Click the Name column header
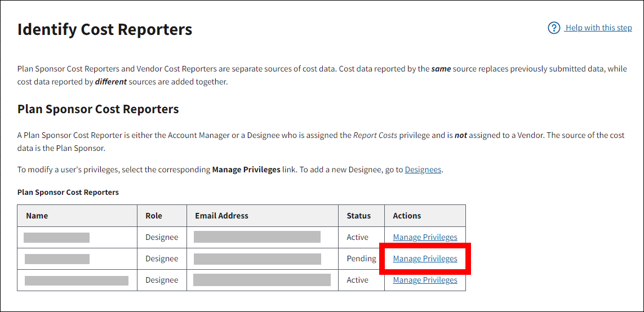644x312 pixels. click(37, 216)
